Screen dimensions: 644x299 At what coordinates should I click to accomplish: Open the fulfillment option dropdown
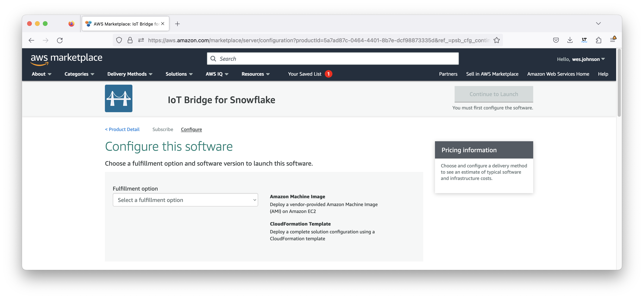(185, 200)
